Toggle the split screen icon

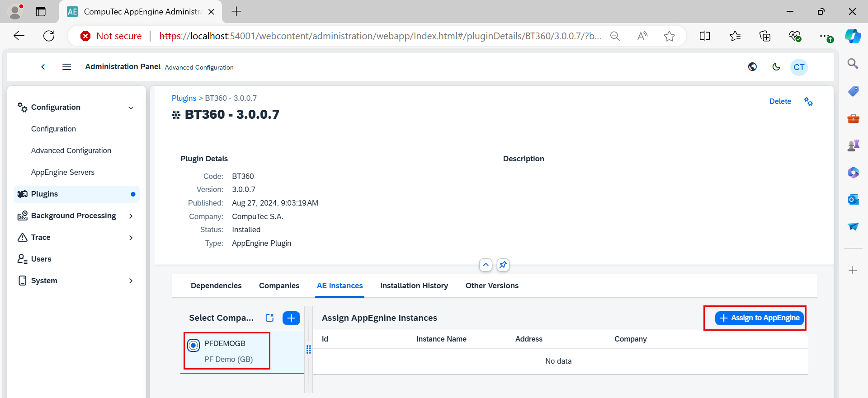click(x=705, y=36)
